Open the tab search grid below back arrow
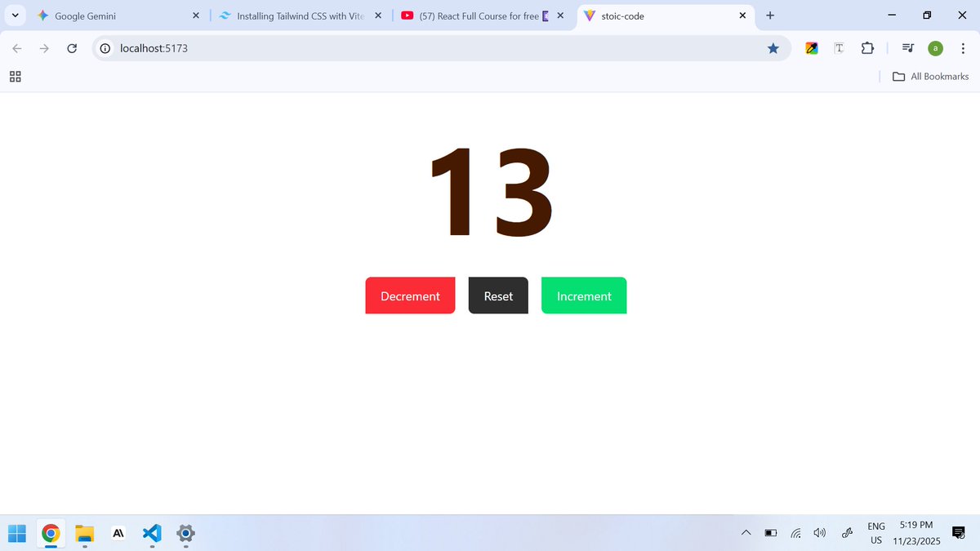 tap(15, 76)
